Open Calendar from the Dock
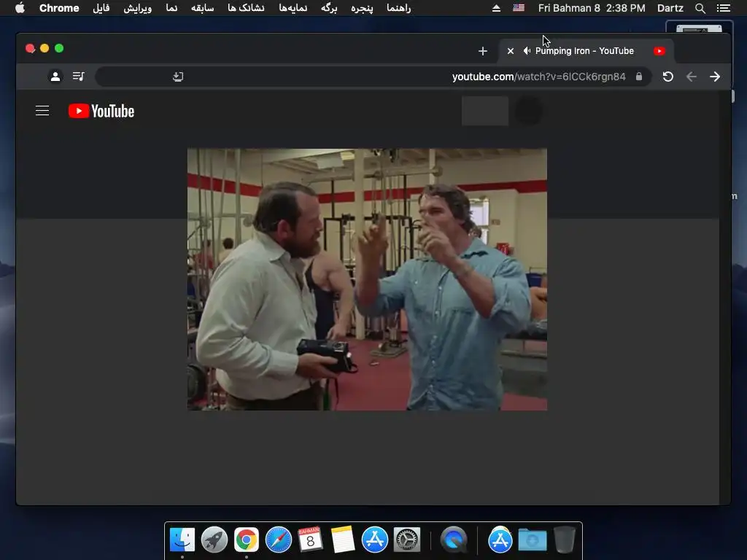 click(310, 540)
